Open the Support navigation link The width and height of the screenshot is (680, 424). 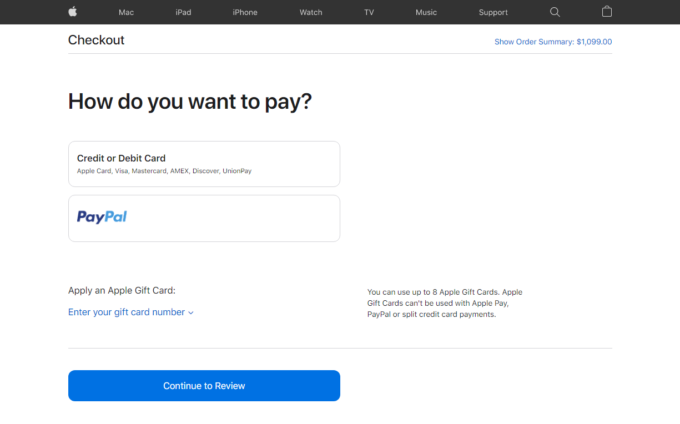[x=493, y=13]
